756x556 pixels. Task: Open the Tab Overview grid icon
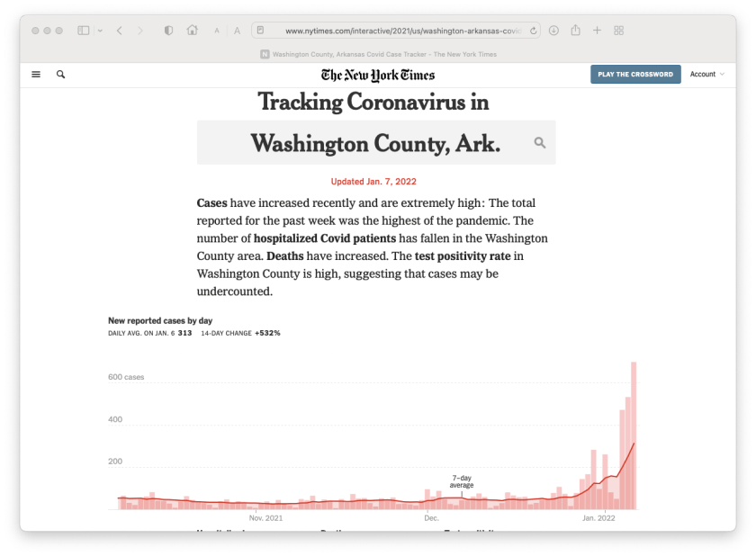[x=619, y=30]
